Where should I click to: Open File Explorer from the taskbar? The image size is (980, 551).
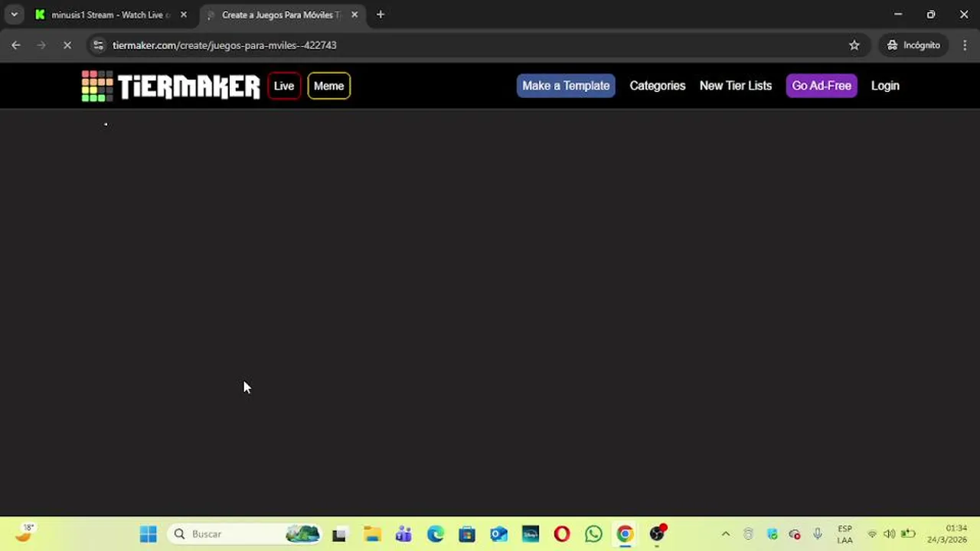pos(372,534)
